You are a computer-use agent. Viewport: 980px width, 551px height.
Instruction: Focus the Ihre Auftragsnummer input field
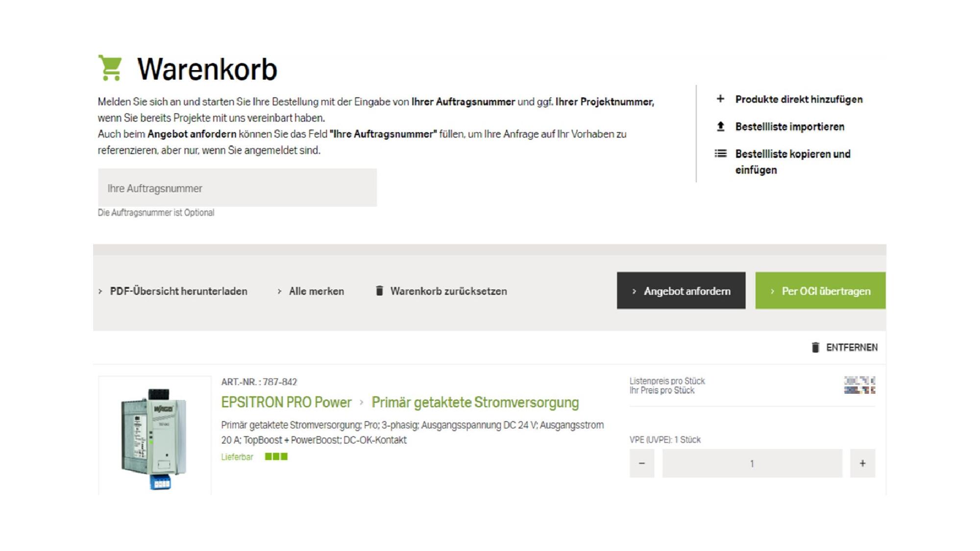(237, 188)
